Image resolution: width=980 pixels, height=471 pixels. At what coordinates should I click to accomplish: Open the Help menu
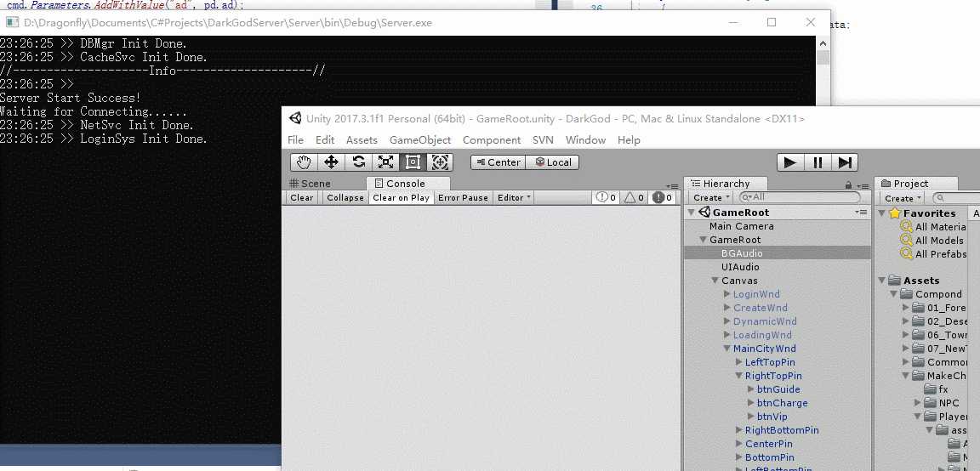click(629, 140)
